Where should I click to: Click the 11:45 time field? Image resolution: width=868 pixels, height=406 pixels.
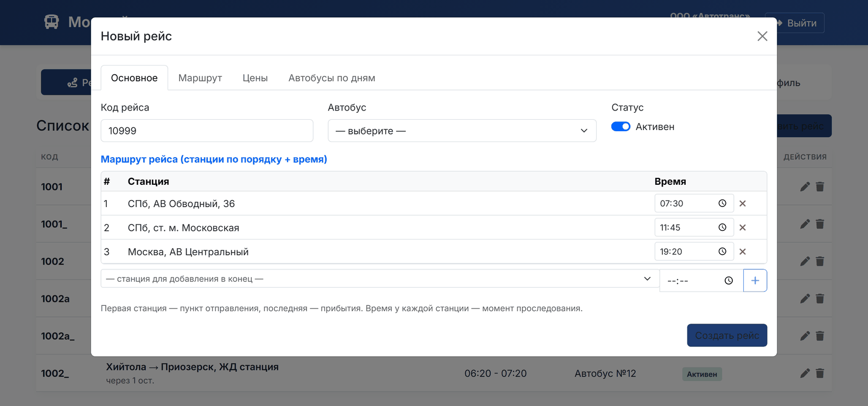point(694,228)
